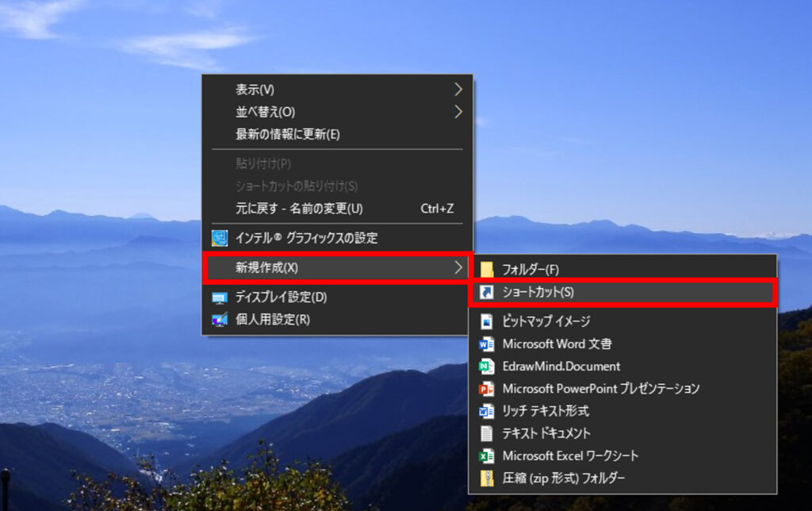Screen dimensions: 812x511
Task: Expand the 並べ替え(O) submenu arrow
Action: click(x=458, y=112)
